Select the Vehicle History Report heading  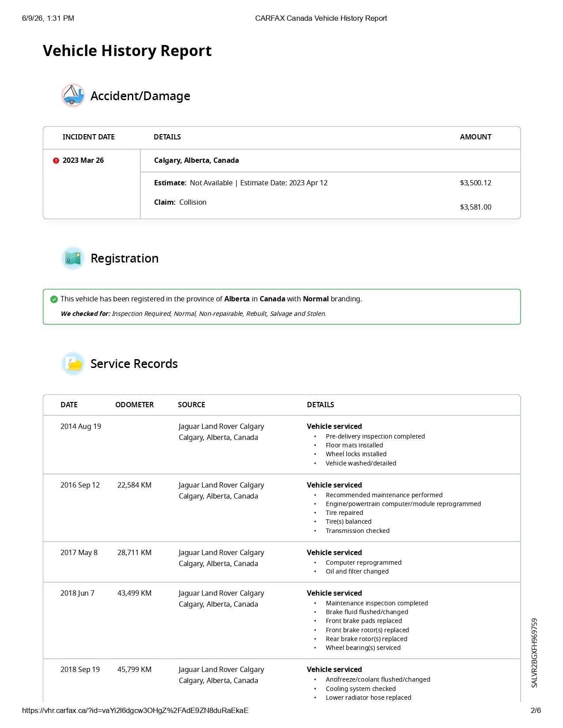[127, 51]
